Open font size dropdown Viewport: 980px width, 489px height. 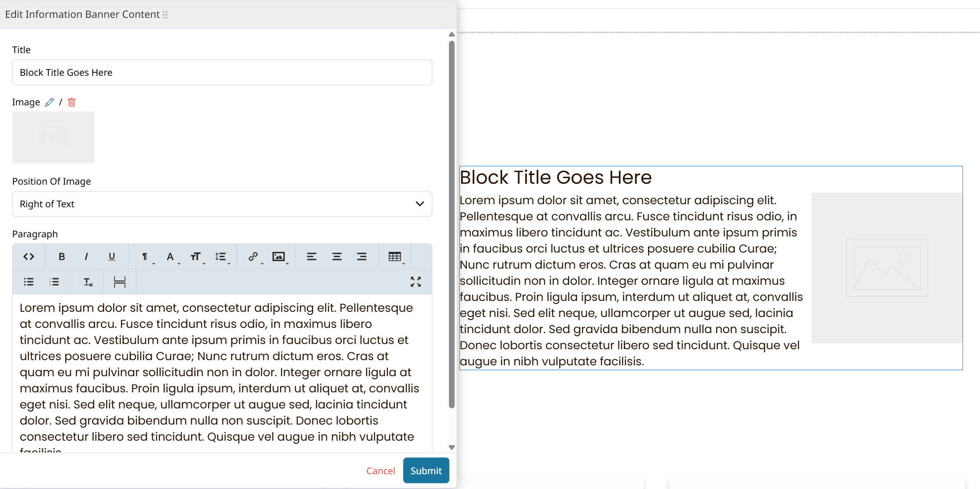tap(196, 256)
